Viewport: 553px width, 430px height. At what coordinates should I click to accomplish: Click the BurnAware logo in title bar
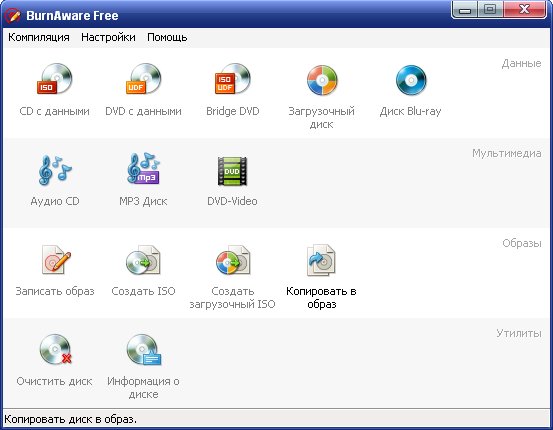[13, 15]
